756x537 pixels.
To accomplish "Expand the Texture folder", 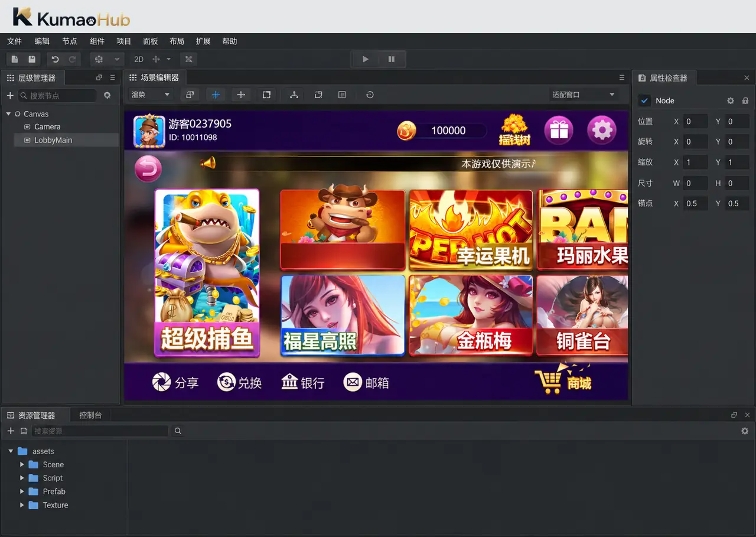I will 22,505.
